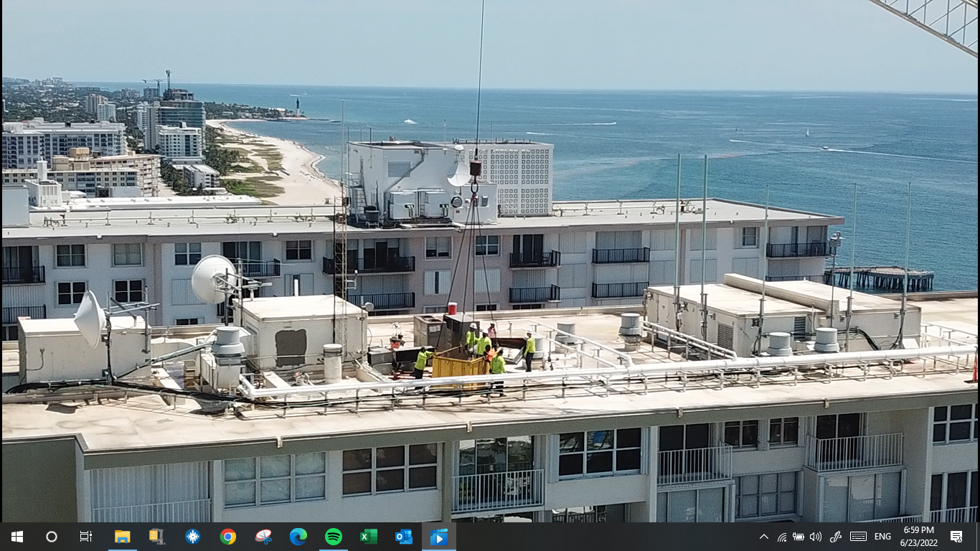Open Task View on the taskbar
980x551 pixels.
[x=86, y=537]
